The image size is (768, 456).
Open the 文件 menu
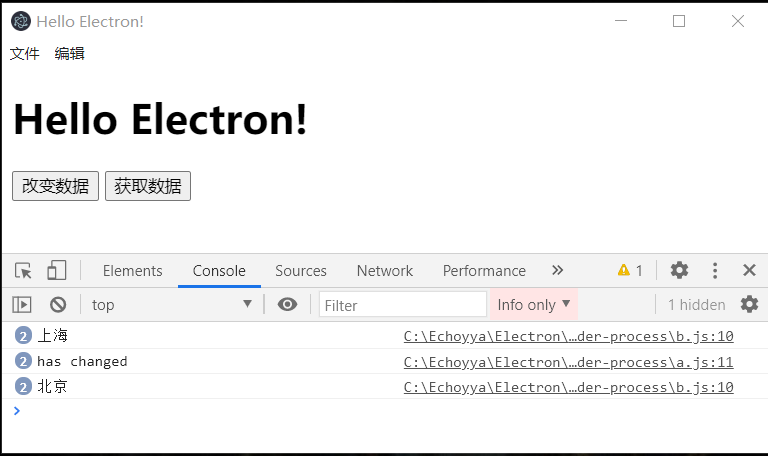point(25,54)
